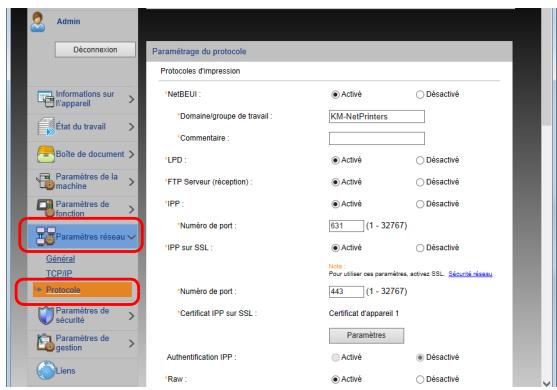Expand Paramètres de sécurité chevron
The width and height of the screenshot is (557, 390).
pyautogui.click(x=131, y=316)
